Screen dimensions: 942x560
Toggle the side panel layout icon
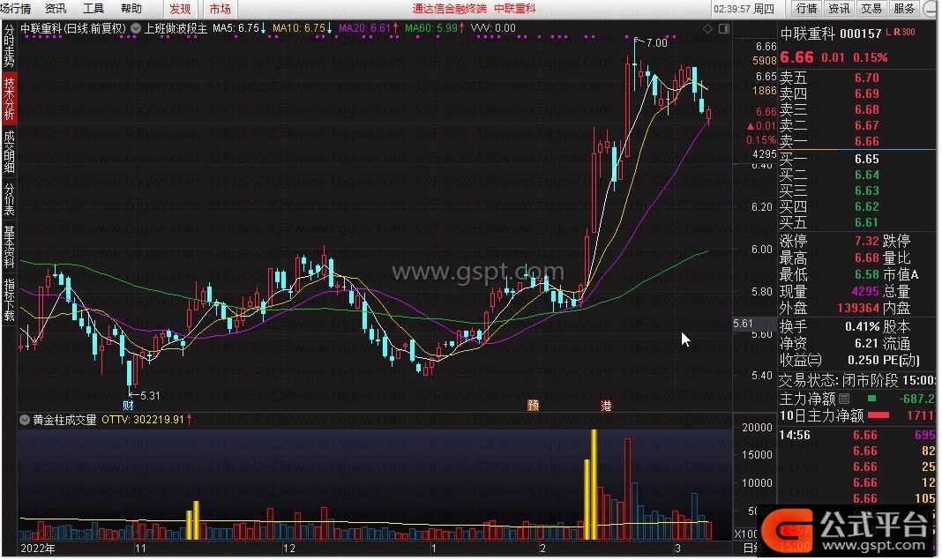(724, 28)
